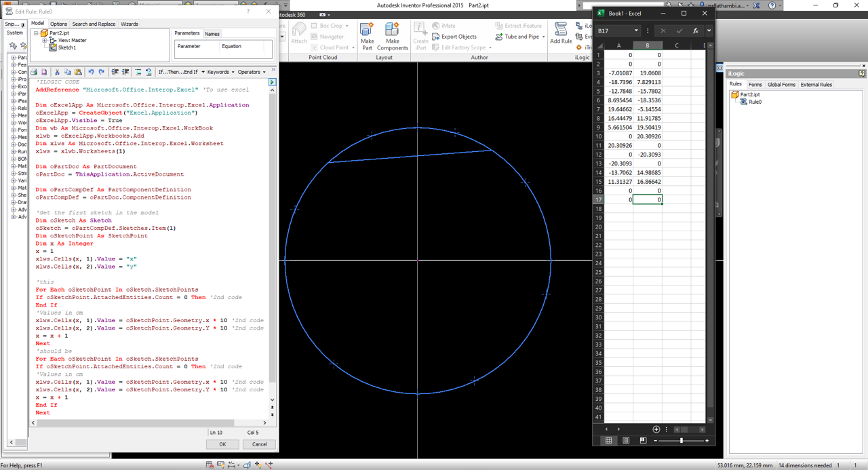
Task: Click Cancel in the Edit Rule dialog
Action: pyautogui.click(x=259, y=444)
